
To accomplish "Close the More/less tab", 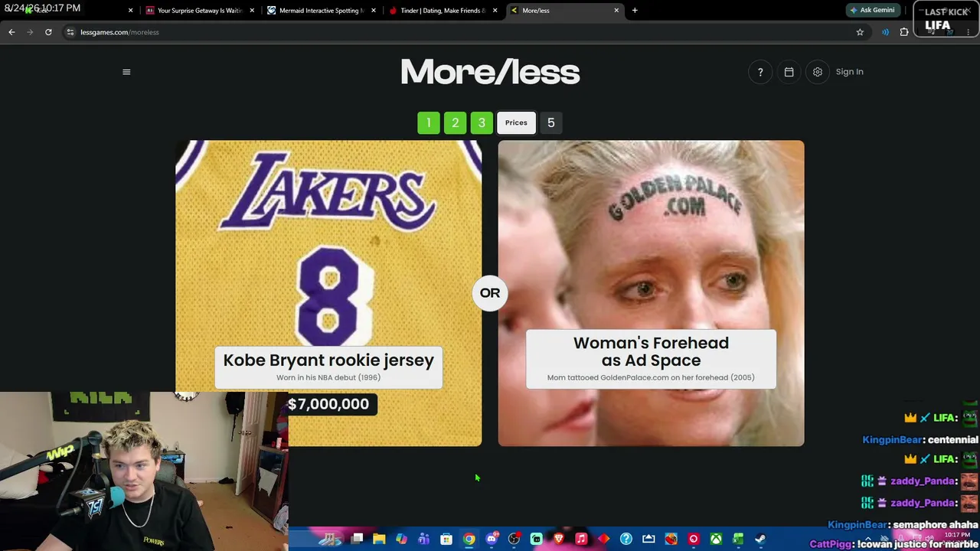I will [x=616, y=11].
